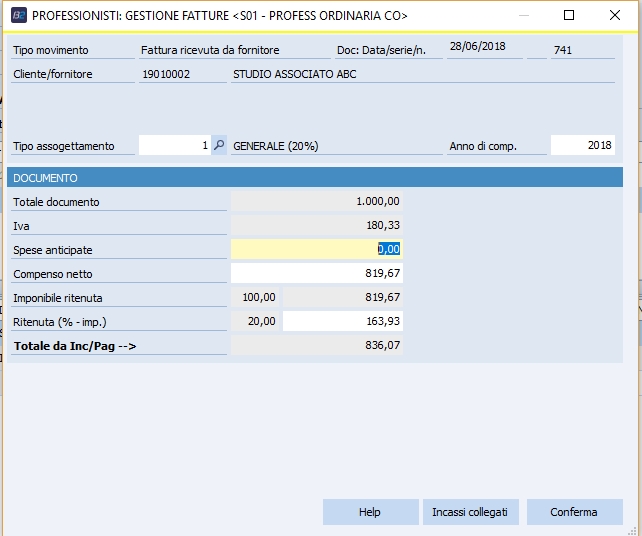The image size is (642, 536).
Task: Click the Compenso netto value field
Action: 317,273
